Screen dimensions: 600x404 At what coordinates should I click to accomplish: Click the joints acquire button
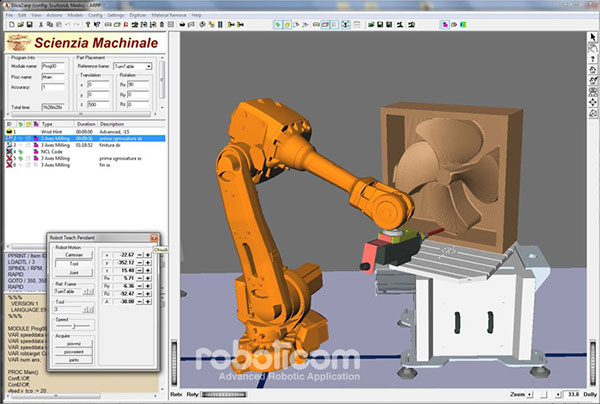pyautogui.click(x=74, y=360)
